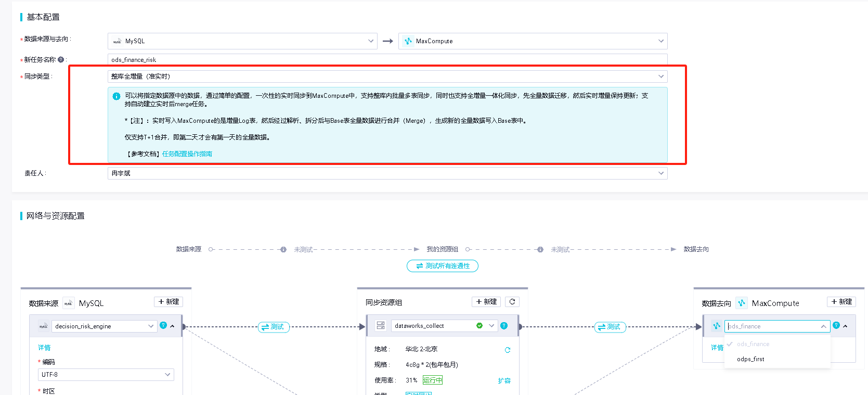The height and width of the screenshot is (395, 868).
Task: Click the help icon beside 新任务名称
Action: (x=61, y=59)
